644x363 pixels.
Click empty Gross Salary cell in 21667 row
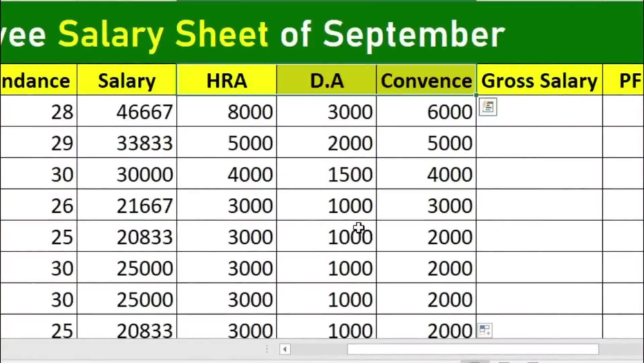click(x=539, y=205)
